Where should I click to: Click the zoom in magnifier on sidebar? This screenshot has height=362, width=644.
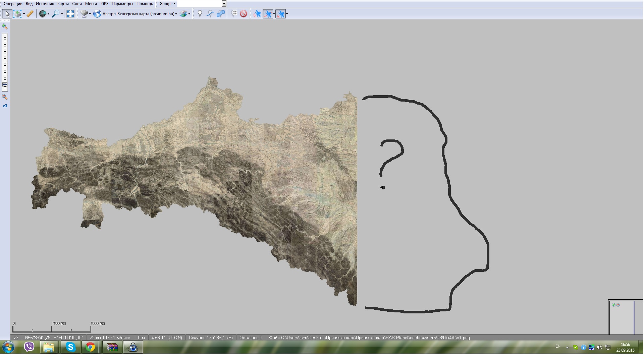(5, 26)
